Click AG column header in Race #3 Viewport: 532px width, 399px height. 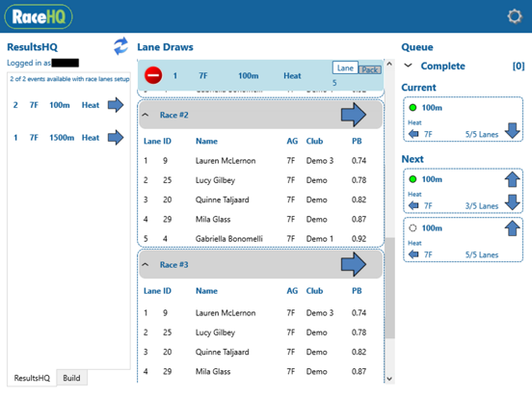pos(292,291)
